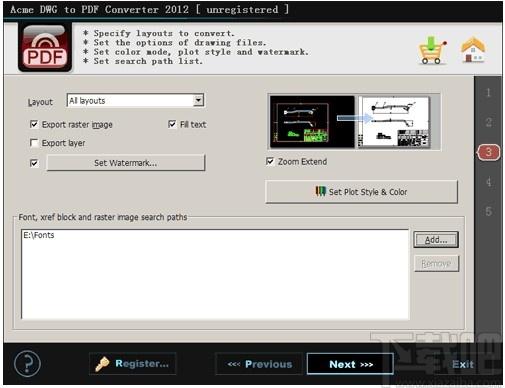Open the home page house icon
This screenshot has width=505, height=388.
click(473, 49)
